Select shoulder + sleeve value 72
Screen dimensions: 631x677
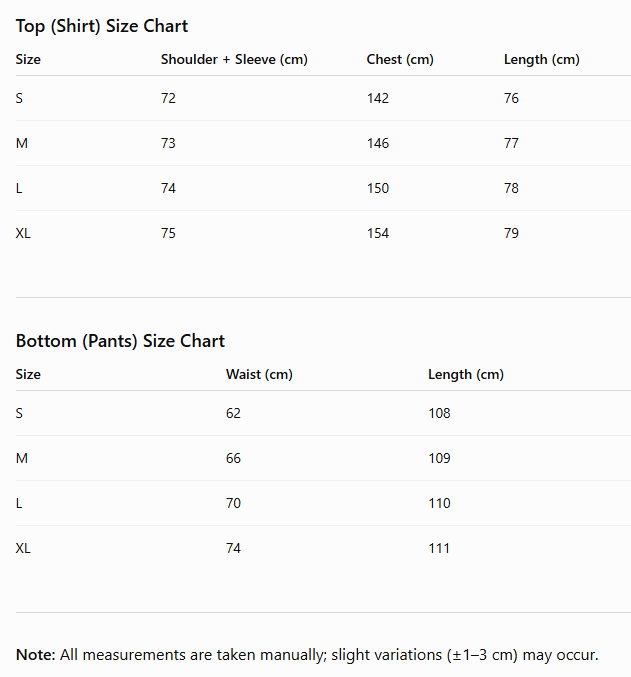point(168,98)
